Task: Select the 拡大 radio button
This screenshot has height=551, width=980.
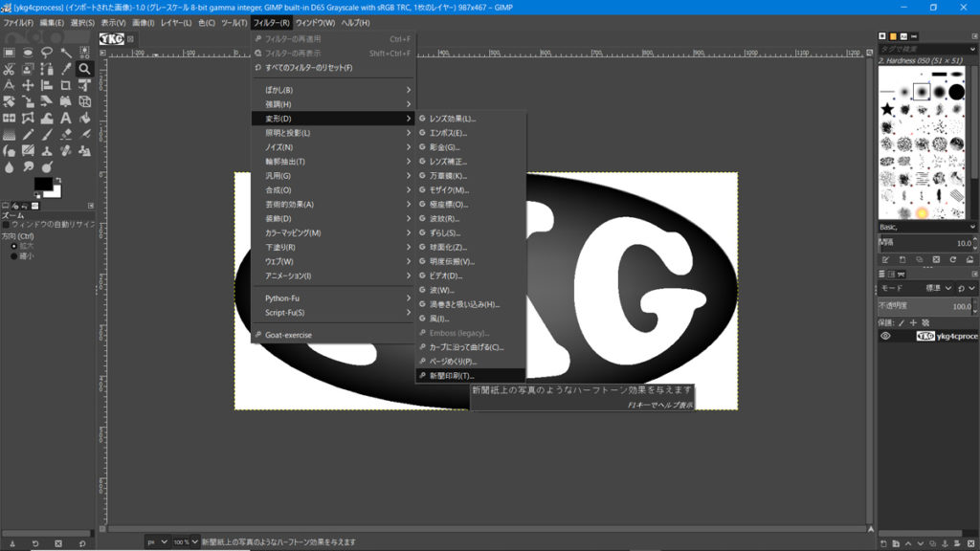Action: tap(14, 246)
